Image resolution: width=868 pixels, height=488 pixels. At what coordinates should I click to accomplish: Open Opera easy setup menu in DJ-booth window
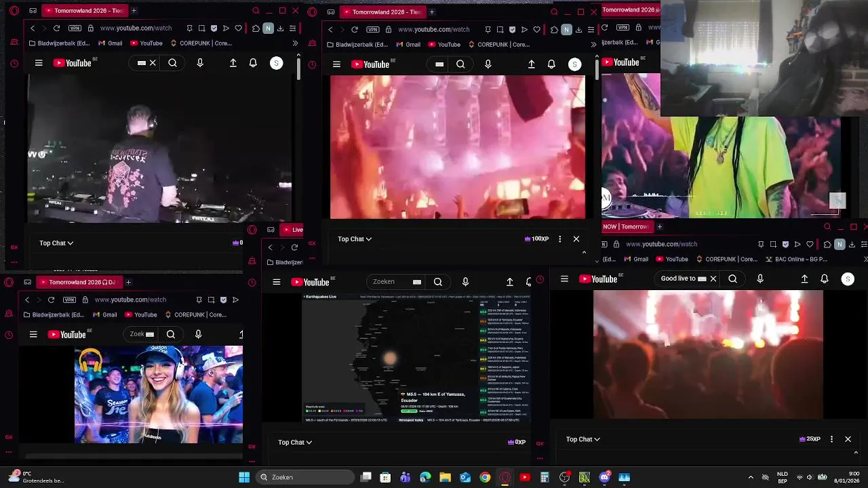292,28
